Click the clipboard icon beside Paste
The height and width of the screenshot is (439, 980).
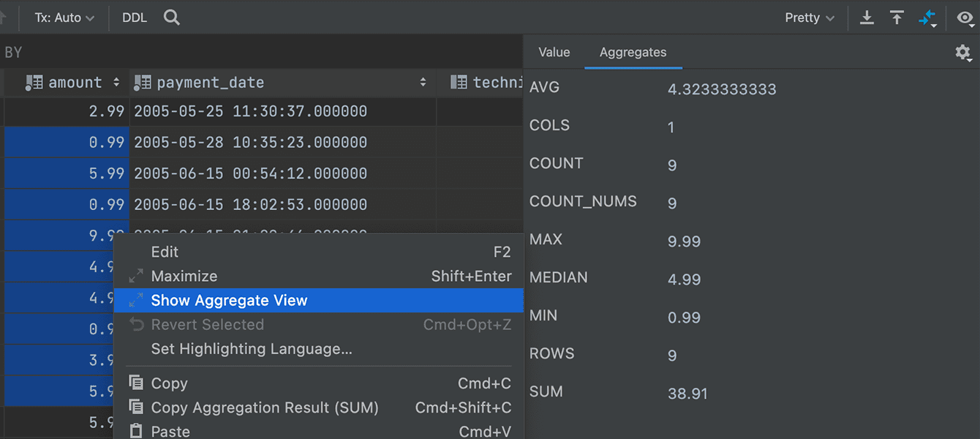click(136, 430)
